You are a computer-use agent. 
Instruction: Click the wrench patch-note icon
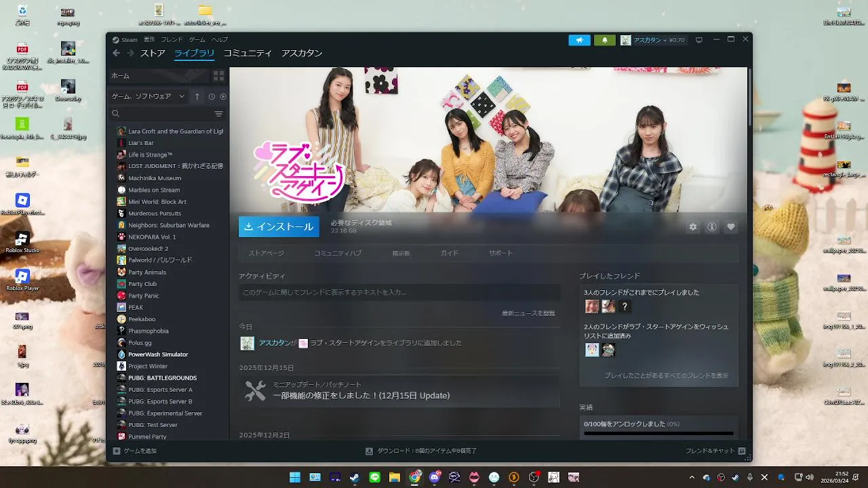(x=256, y=390)
